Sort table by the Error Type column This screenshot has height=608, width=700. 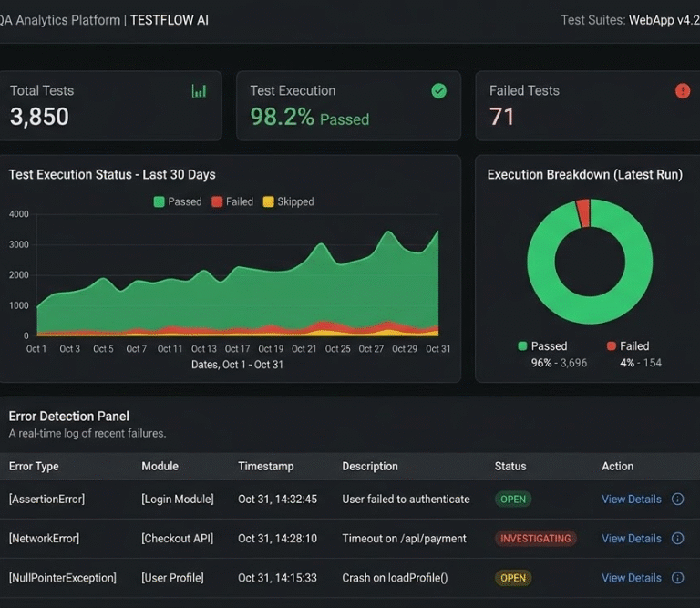[x=34, y=466]
